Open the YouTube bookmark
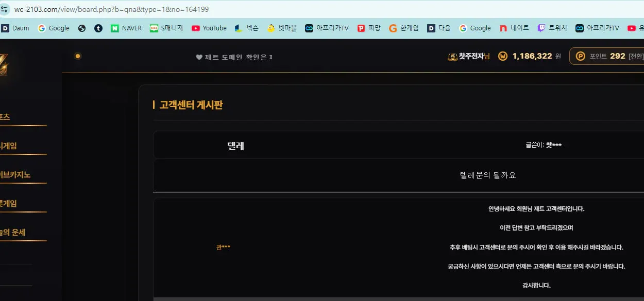 point(209,28)
